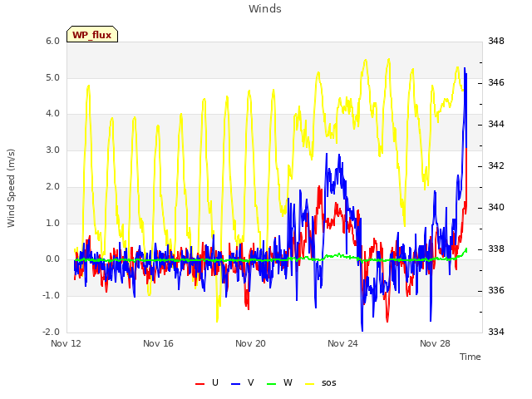Click the sos legend label
This screenshot has height=399, width=532.
click(329, 383)
